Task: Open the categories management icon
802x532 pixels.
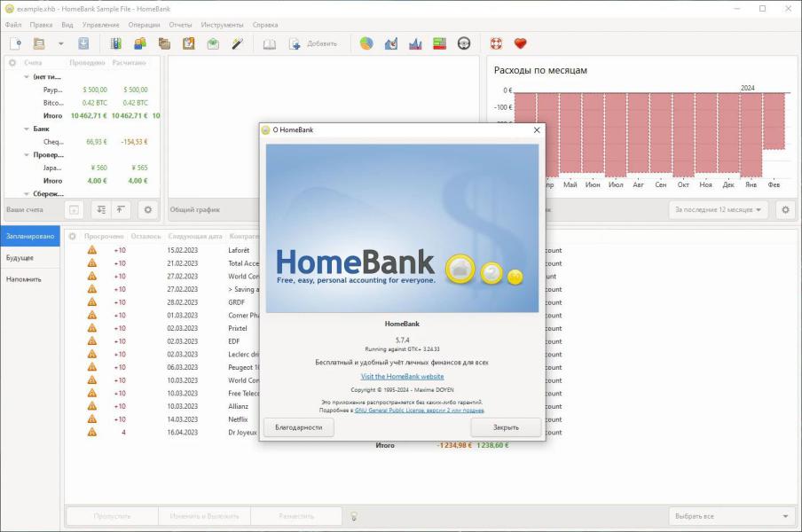Action: tap(164, 44)
